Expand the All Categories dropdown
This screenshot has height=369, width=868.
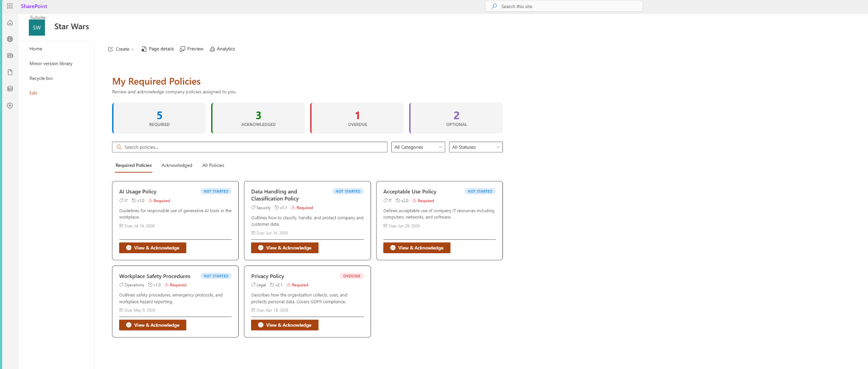click(418, 147)
